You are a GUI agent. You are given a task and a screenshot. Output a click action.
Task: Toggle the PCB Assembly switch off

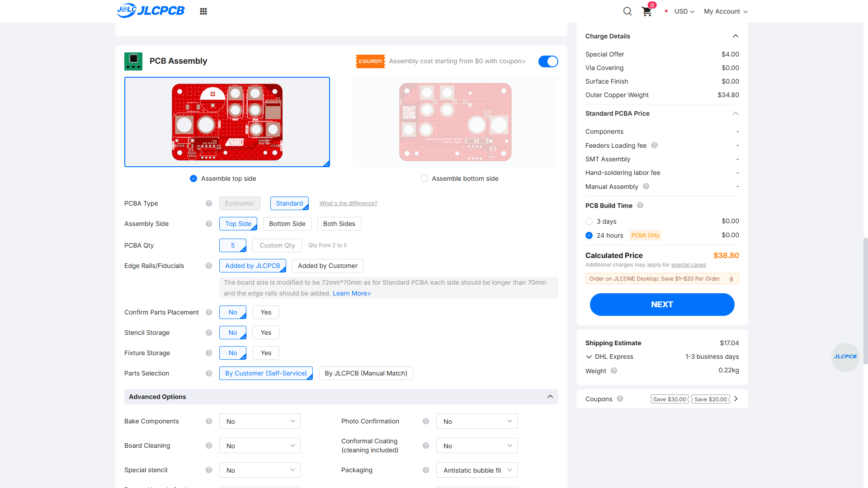click(x=548, y=61)
